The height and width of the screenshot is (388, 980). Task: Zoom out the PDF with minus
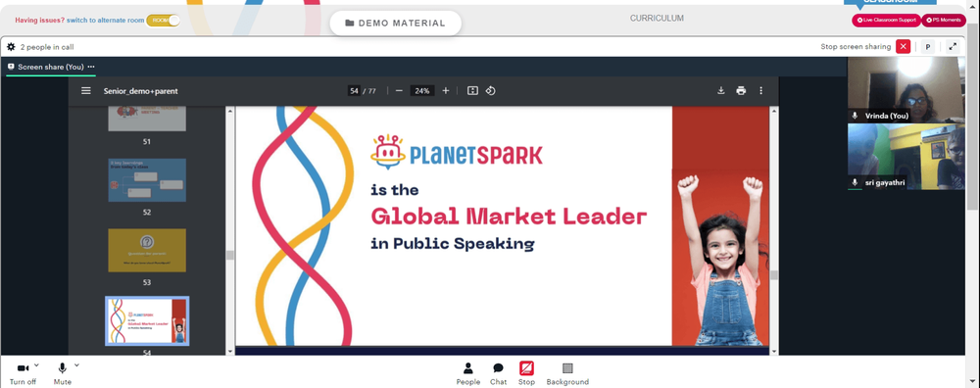399,90
